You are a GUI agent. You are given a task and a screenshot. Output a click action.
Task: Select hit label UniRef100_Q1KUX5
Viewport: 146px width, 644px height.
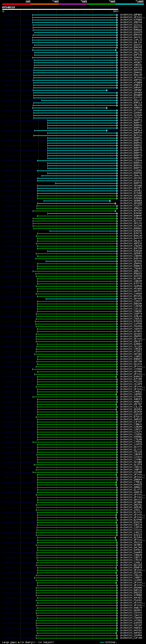coord(131,32)
